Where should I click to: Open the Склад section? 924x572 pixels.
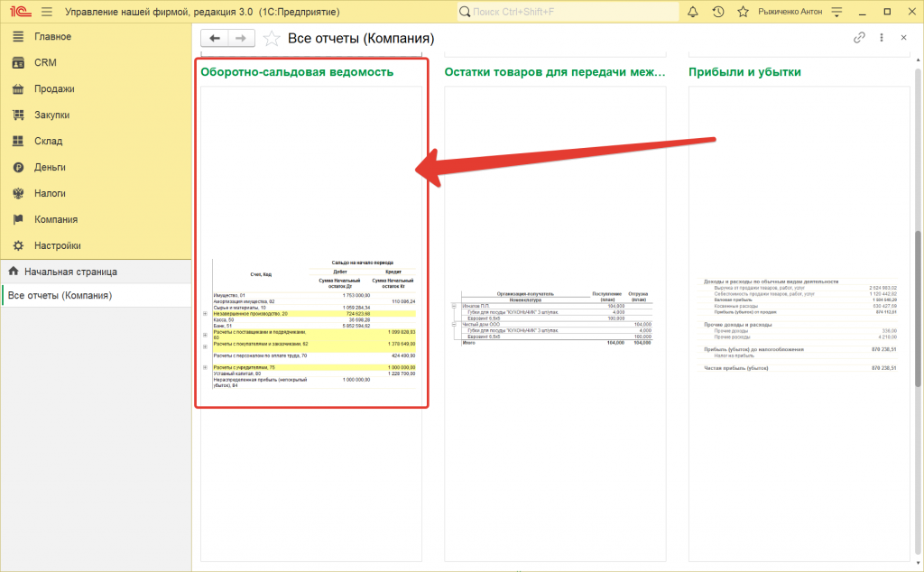(x=48, y=141)
